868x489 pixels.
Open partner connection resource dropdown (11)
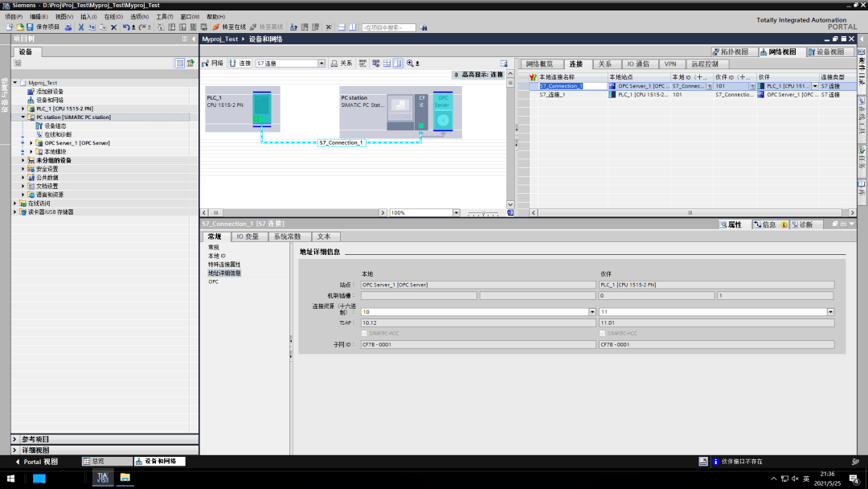(x=830, y=312)
